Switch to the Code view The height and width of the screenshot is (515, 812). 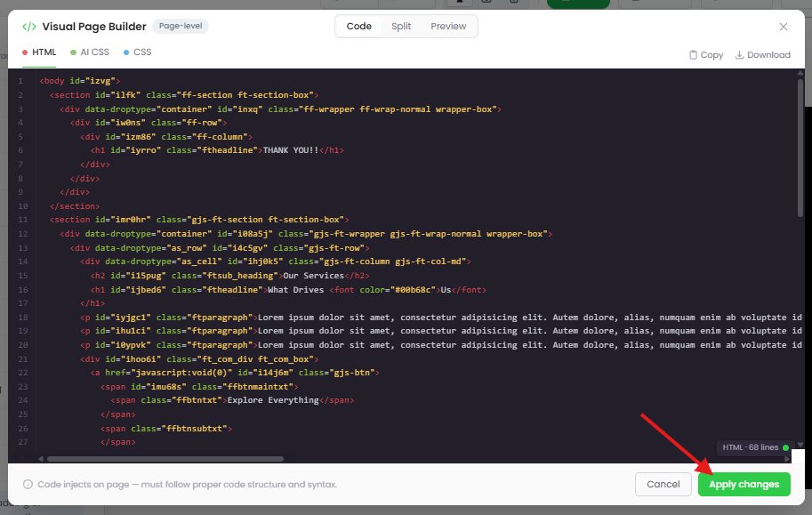(359, 26)
